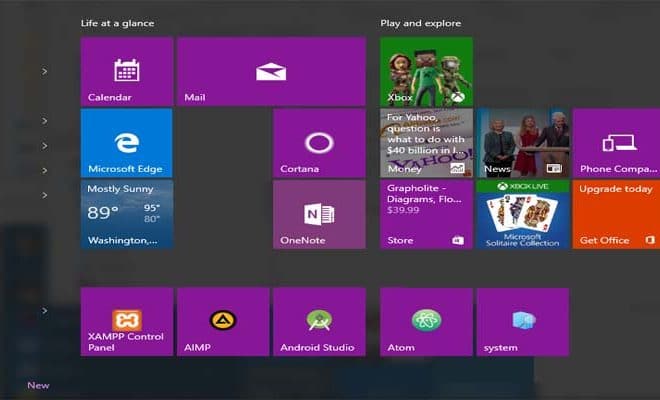Open XAMPP Control Panel tile

pos(126,321)
